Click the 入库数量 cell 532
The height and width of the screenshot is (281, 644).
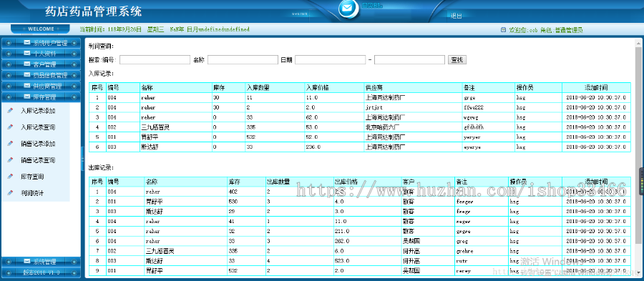pos(251,137)
